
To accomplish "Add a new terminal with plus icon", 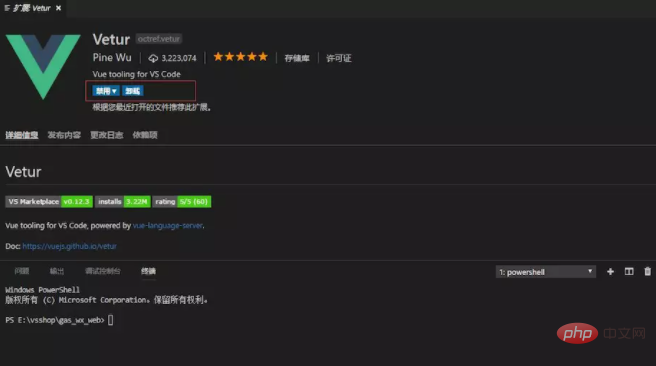I will (610, 271).
